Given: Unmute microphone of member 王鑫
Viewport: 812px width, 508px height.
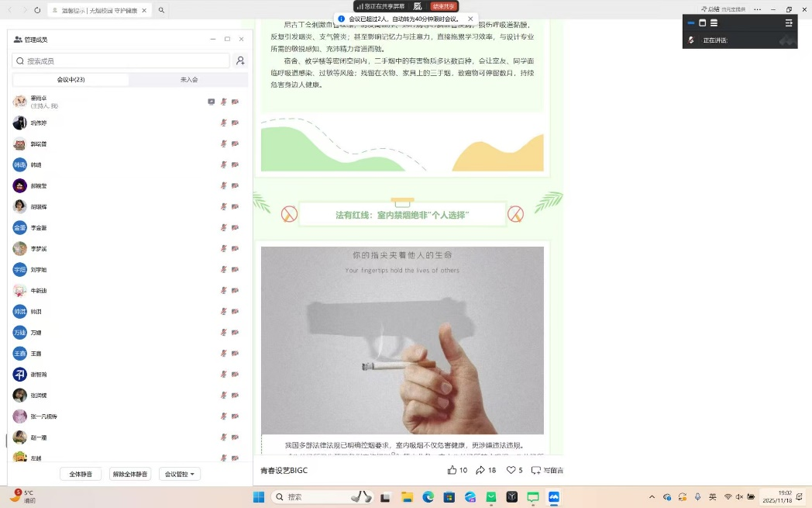Looking at the screenshot, I should click(x=224, y=353).
